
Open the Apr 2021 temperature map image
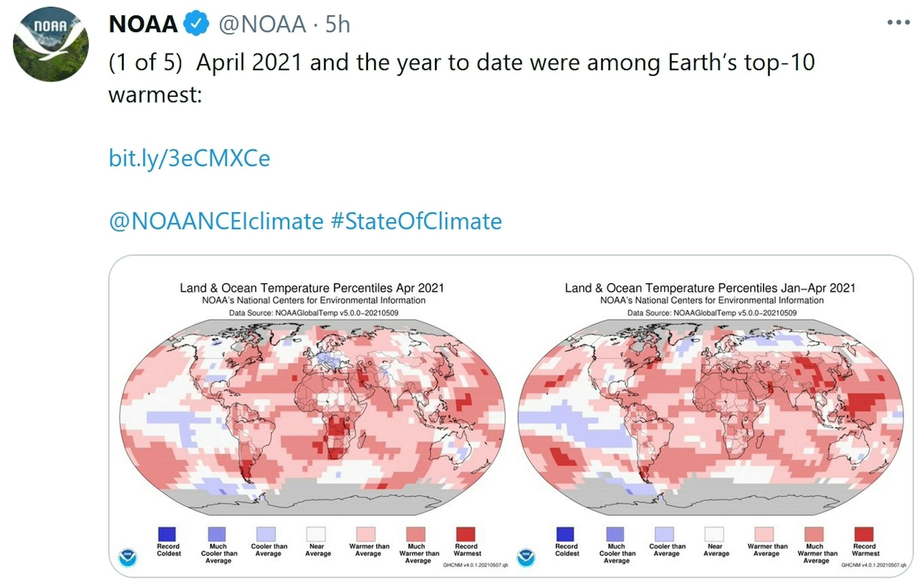click(x=312, y=417)
